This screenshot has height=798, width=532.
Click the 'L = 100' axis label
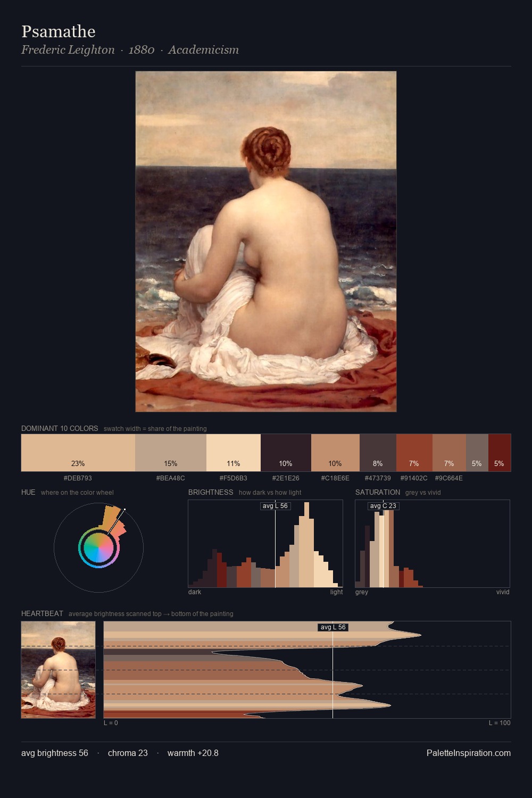point(500,723)
